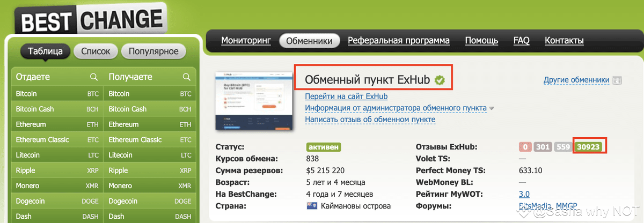Select Ripple in Отдаете column
644x223 pixels.
click(x=57, y=170)
